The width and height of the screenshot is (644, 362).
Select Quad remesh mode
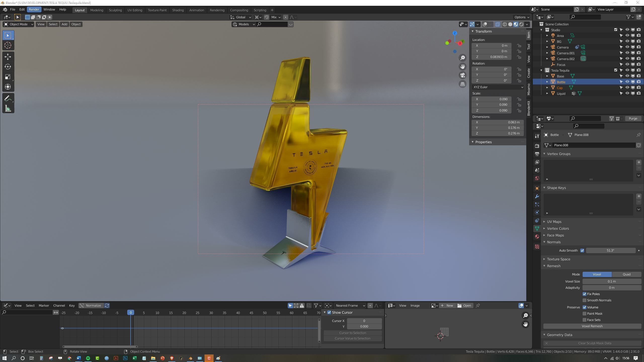pyautogui.click(x=626, y=275)
